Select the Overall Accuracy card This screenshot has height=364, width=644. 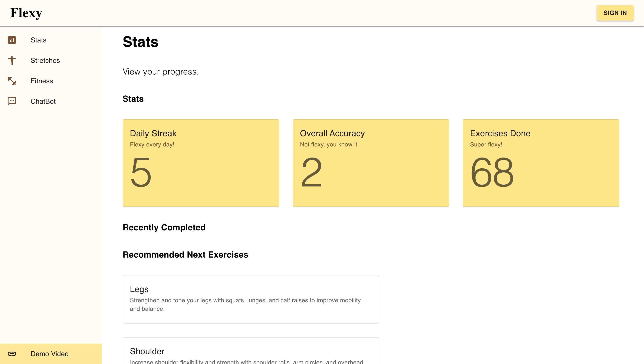(371, 163)
